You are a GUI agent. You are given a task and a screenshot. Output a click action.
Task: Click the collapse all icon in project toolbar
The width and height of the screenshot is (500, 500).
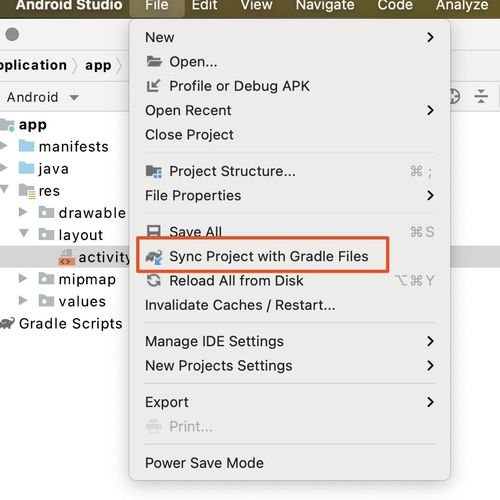point(481,97)
